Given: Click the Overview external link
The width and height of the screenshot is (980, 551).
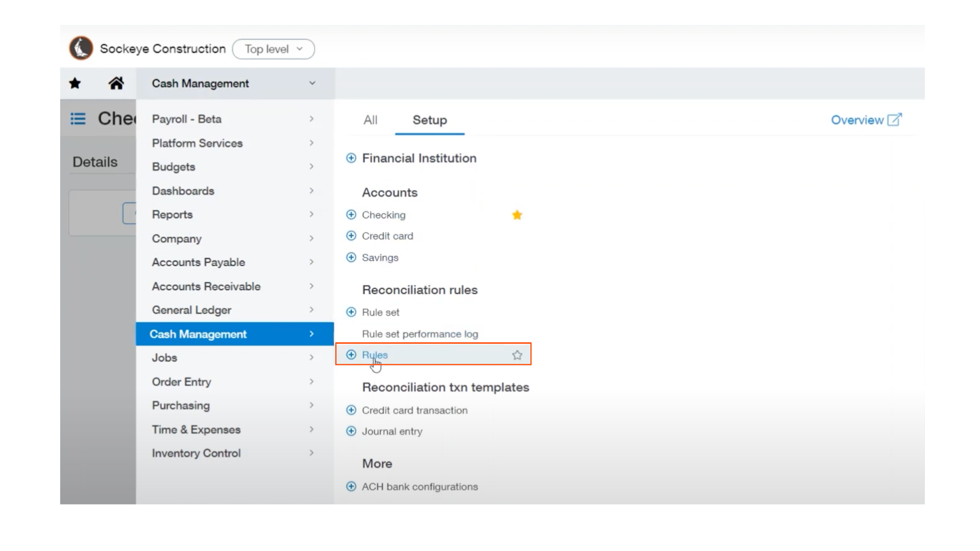Looking at the screenshot, I should coord(866,120).
